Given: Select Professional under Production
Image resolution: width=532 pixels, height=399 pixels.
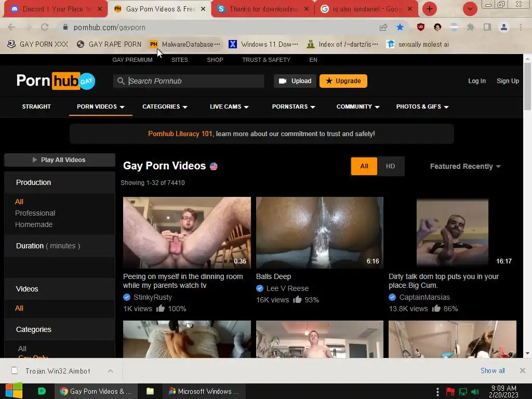Looking at the screenshot, I should click(35, 213).
